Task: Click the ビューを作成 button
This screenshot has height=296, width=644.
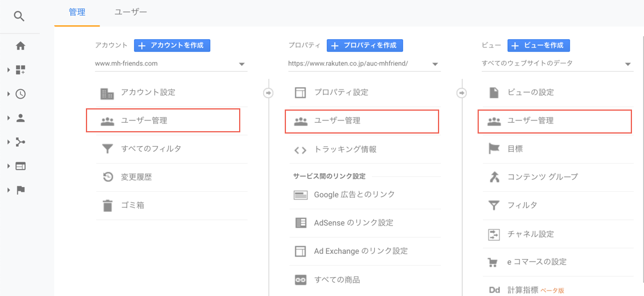Action: click(538, 46)
